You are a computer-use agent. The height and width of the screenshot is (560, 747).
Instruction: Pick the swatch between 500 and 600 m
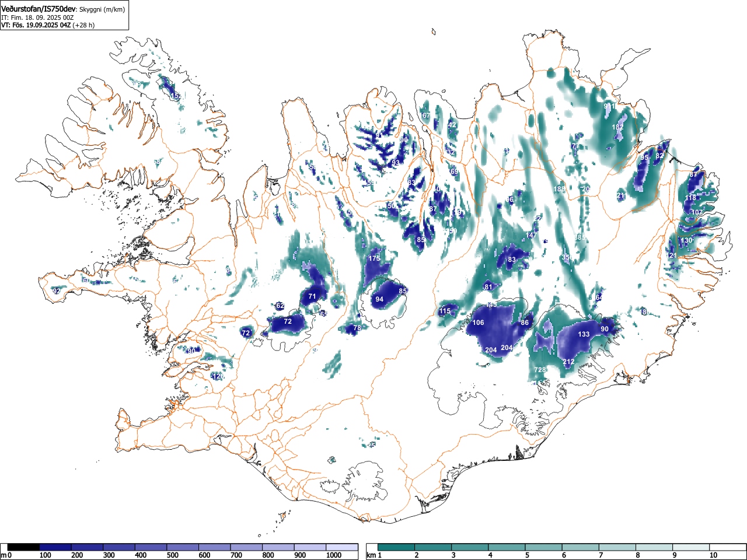point(183,547)
